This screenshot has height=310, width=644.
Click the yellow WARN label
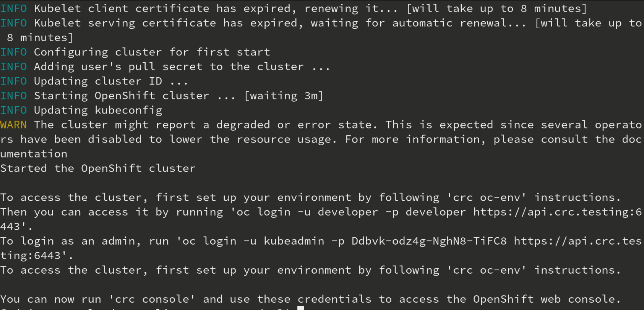click(x=13, y=125)
